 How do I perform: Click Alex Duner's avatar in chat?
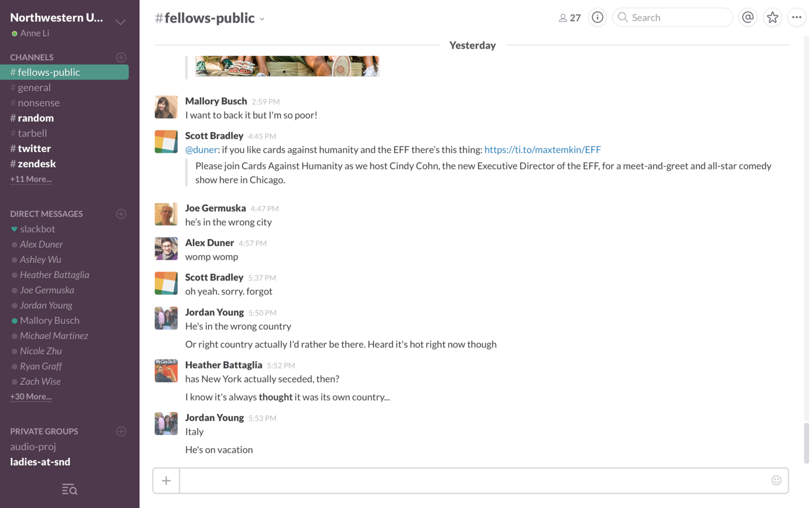click(166, 248)
